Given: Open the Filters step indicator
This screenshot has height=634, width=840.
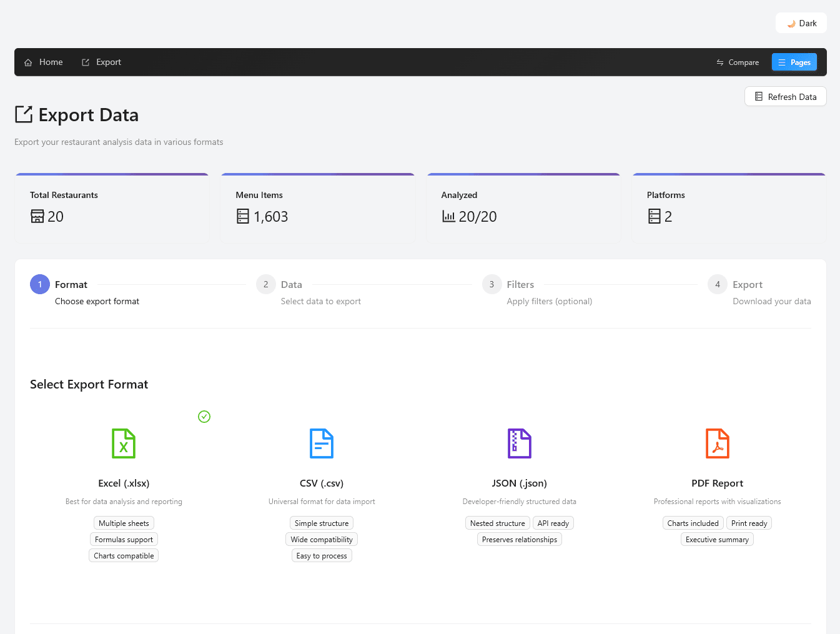Looking at the screenshot, I should (x=492, y=284).
